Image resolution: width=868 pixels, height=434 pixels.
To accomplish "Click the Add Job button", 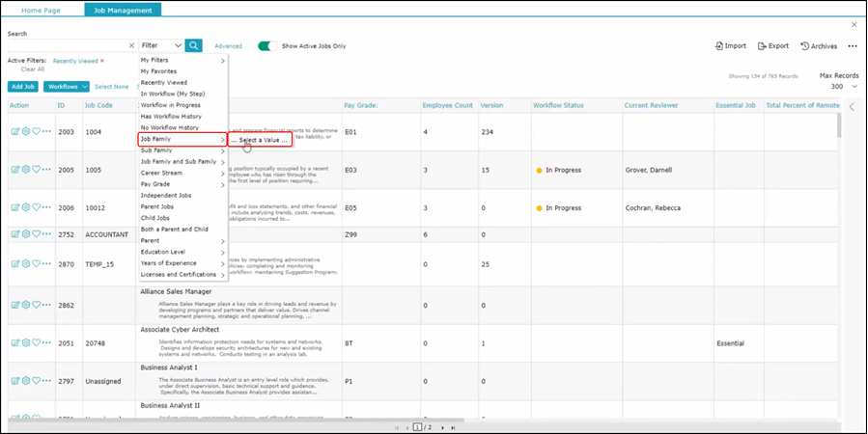I will pyautogui.click(x=23, y=87).
